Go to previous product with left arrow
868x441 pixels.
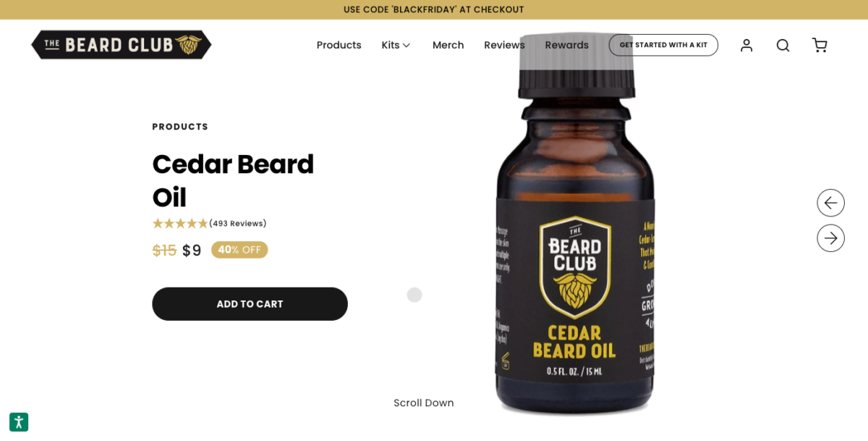tap(830, 203)
